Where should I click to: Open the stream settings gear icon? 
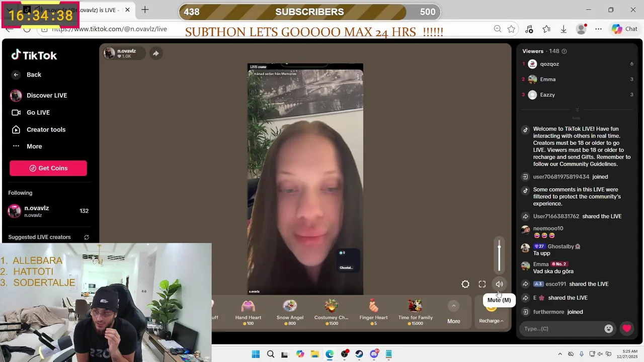(x=465, y=284)
